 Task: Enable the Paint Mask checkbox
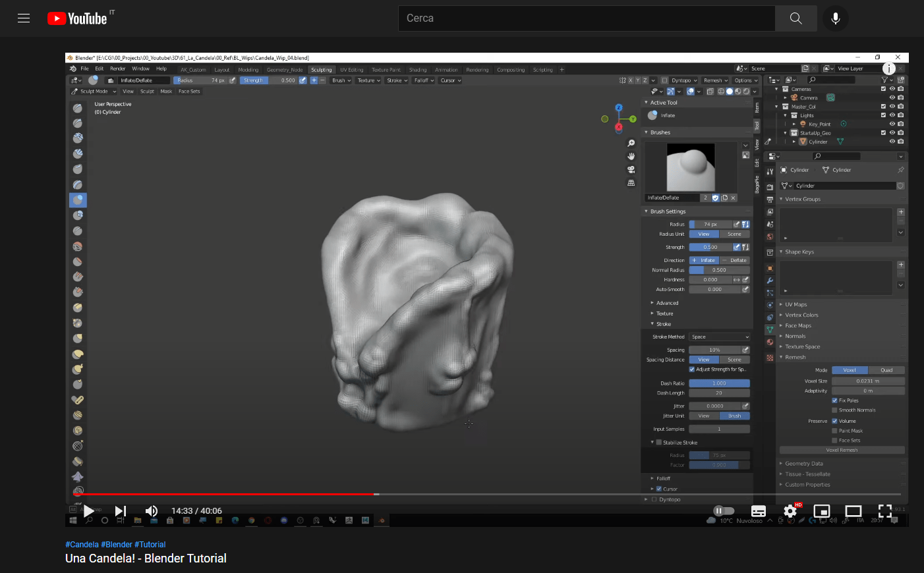point(834,431)
